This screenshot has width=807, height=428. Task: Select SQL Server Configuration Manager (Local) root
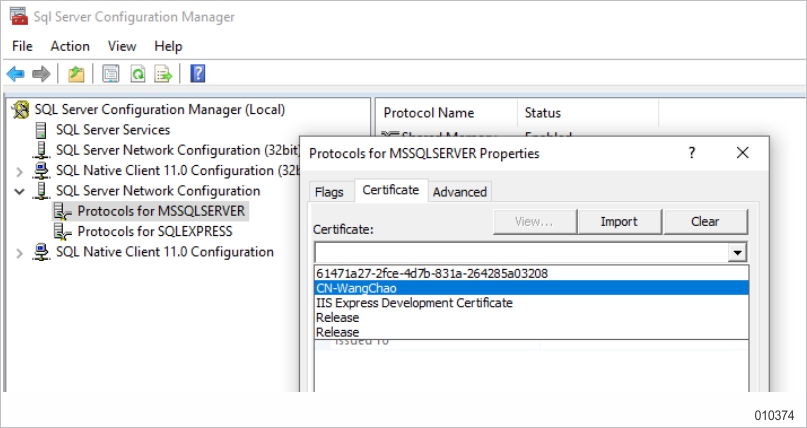160,110
